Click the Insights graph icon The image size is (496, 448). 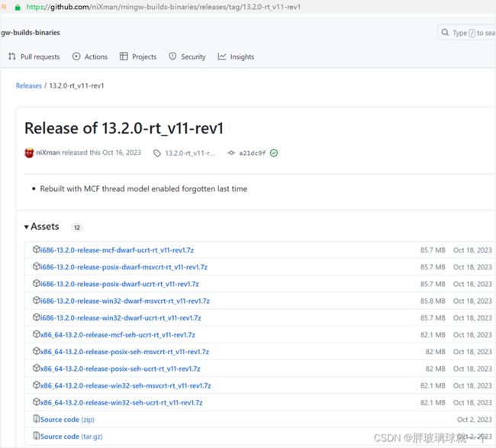pos(222,56)
